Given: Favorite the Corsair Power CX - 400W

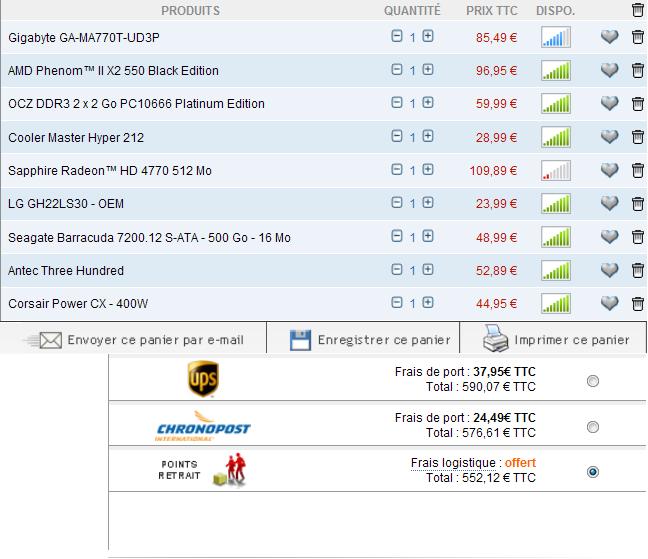Looking at the screenshot, I should pos(609,303).
